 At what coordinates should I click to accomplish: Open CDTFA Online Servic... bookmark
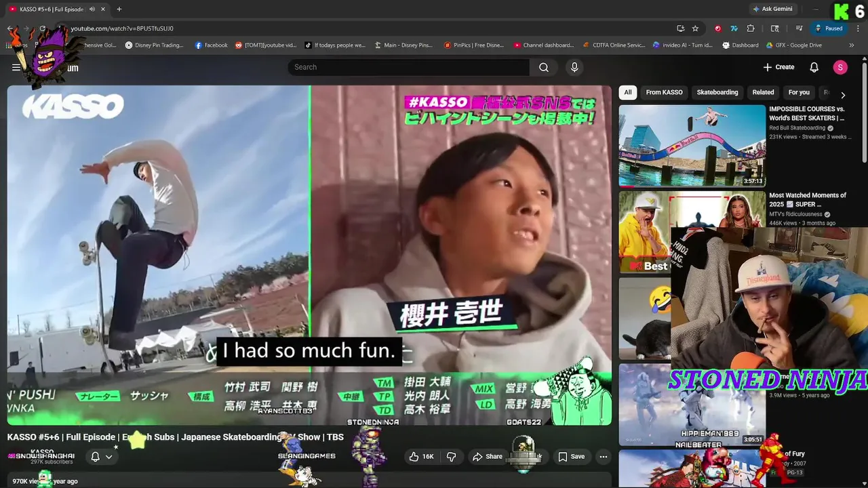614,45
